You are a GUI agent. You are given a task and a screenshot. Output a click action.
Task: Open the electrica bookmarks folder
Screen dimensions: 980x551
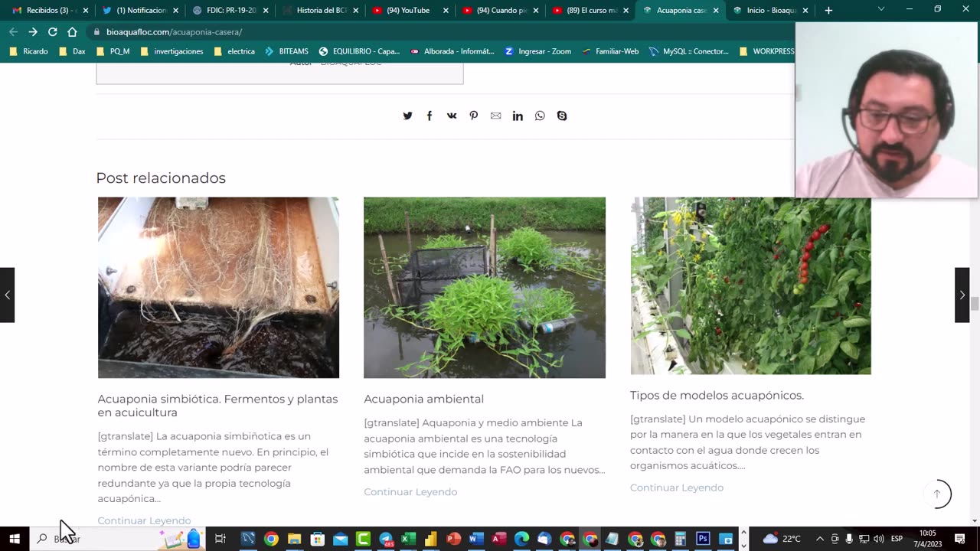234,51
